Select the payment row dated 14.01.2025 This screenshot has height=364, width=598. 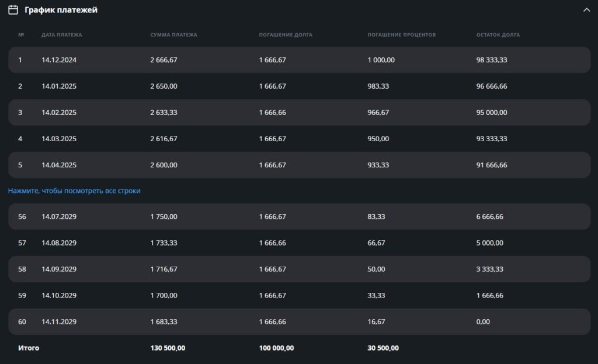[x=59, y=86]
